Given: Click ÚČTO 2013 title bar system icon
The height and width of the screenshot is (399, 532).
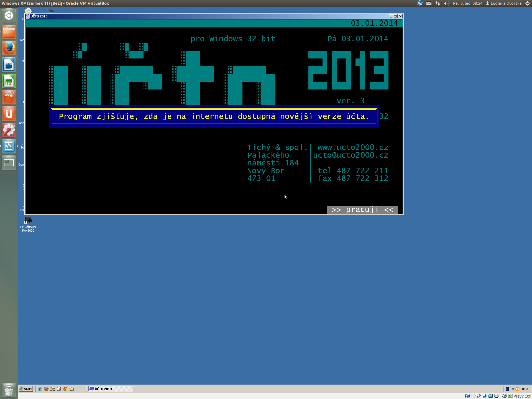Looking at the screenshot, I should point(28,16).
